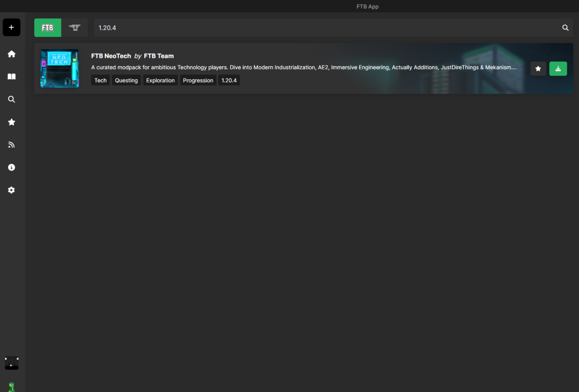This screenshot has height=392, width=579.
Task: Click the green creeper icon at bottom
Action: [11, 387]
